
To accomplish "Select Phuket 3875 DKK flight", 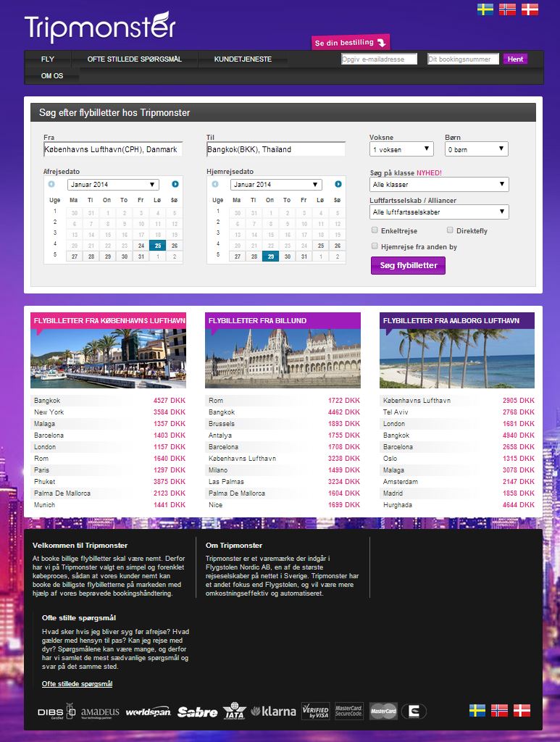I will click(109, 482).
